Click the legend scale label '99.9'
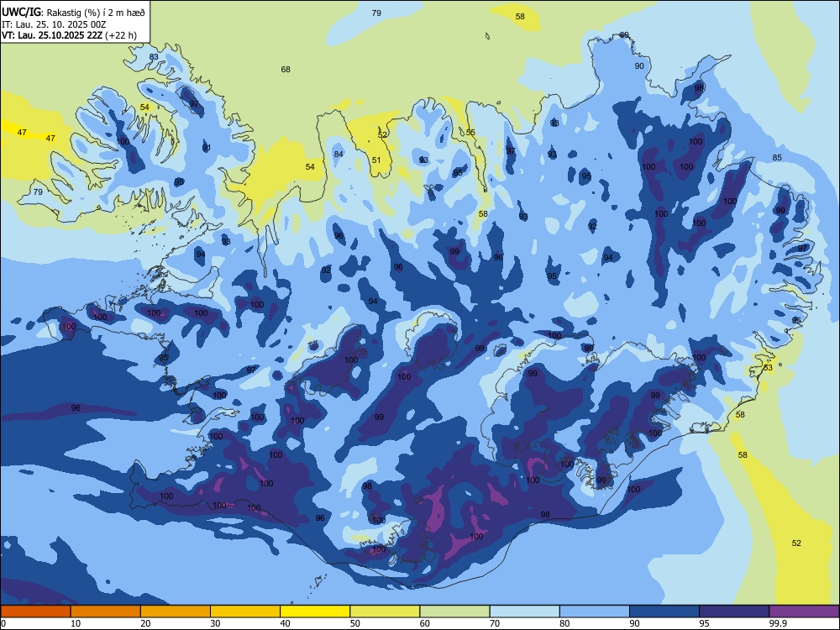The width and height of the screenshot is (840, 630). [x=777, y=623]
